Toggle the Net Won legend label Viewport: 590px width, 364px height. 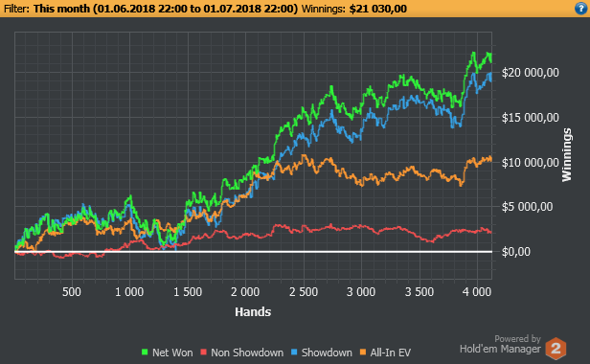[x=172, y=353]
